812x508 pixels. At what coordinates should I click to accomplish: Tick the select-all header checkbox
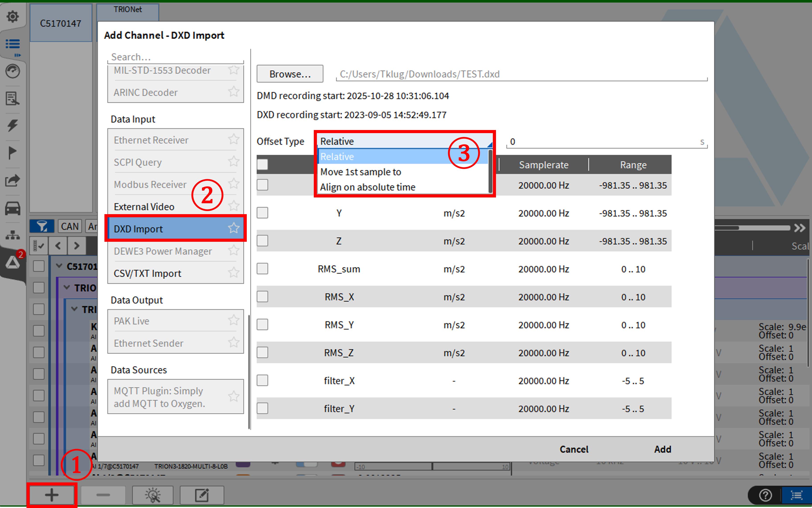[x=263, y=165]
